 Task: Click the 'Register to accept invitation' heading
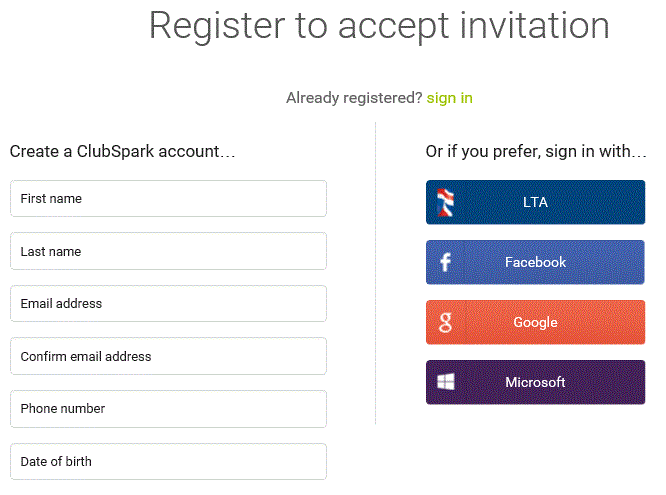[x=379, y=26]
